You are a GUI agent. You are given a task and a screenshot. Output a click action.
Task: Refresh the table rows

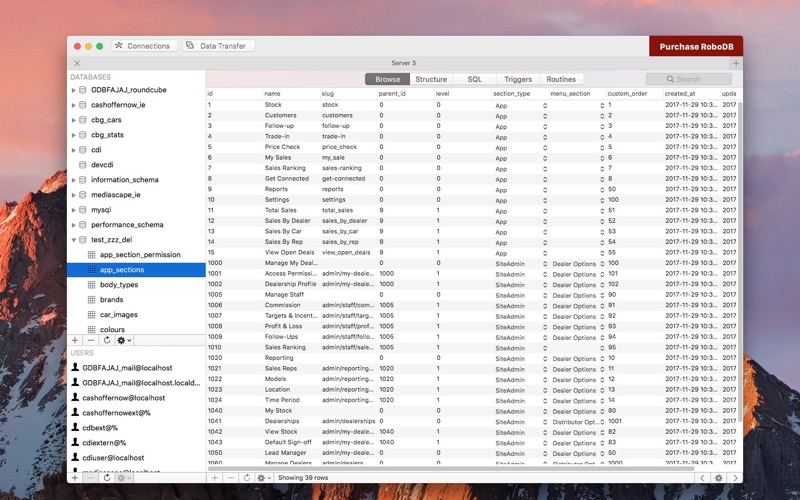point(246,478)
